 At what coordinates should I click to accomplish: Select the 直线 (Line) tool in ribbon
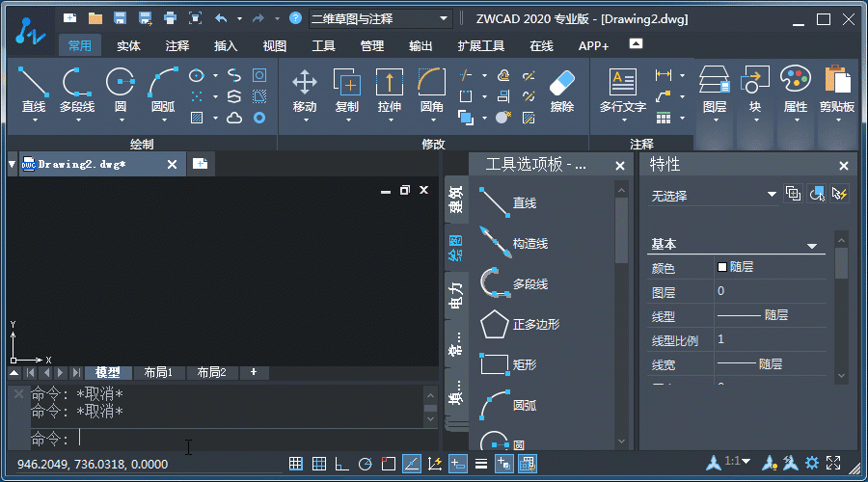(34, 90)
